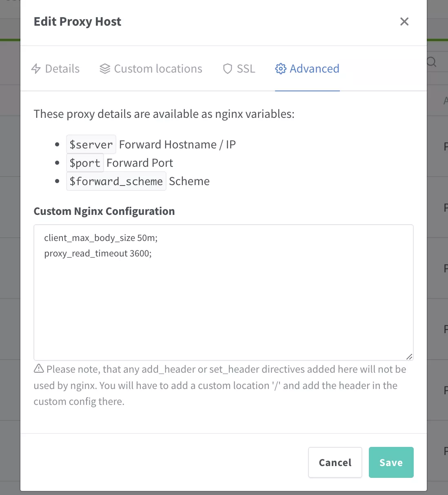This screenshot has width=448, height=495.
Task: Click the $server variable code tag
Action: coord(91,145)
